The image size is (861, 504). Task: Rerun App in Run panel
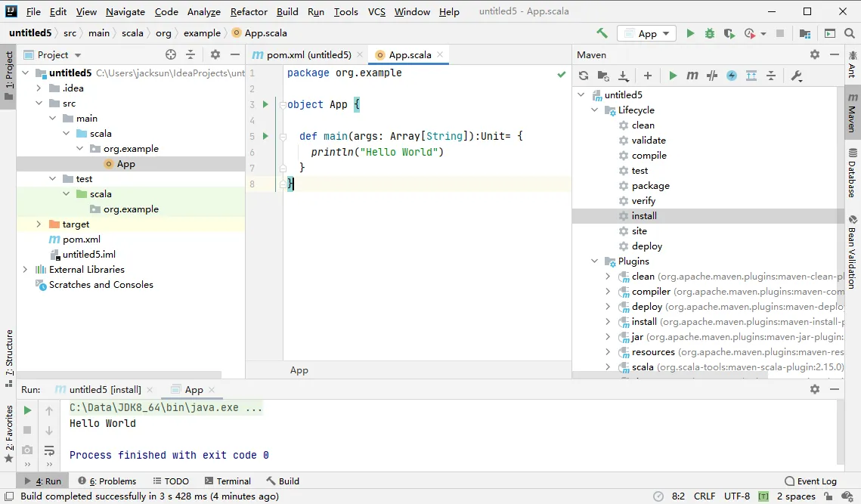[27, 410]
